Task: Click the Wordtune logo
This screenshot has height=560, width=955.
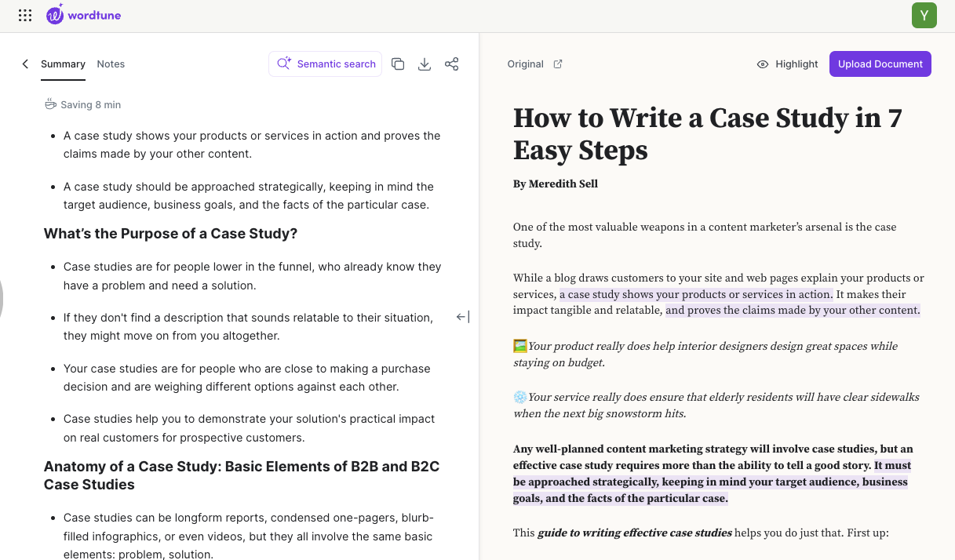Action: [x=83, y=15]
